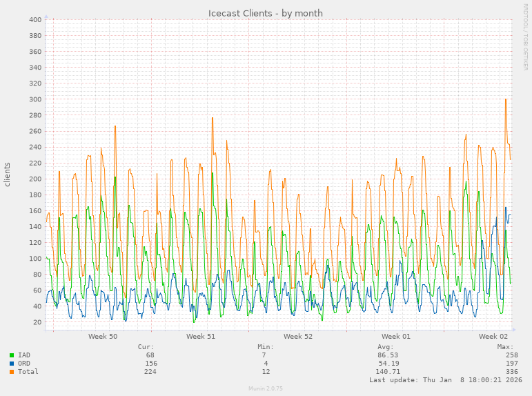This screenshot has height=396, width=532.
Task: Click the green IAD legend color swatch
Action: pyautogui.click(x=12, y=355)
